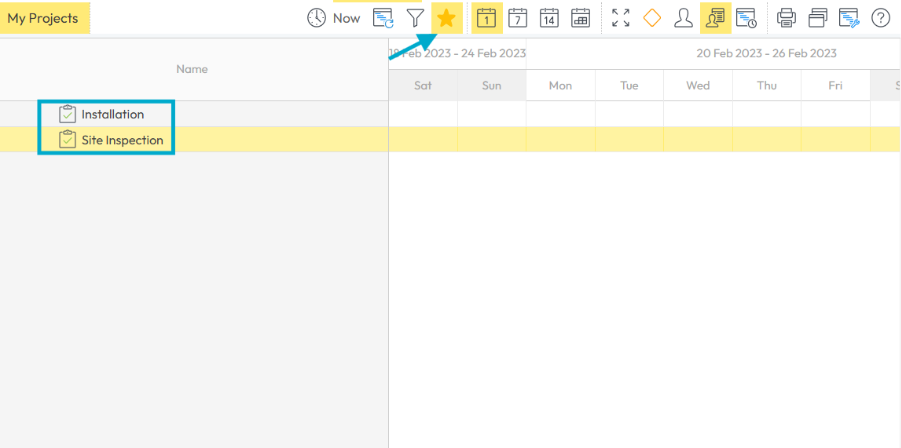This screenshot has height=448, width=901.
Task: Open the My Projects tab
Action: [x=44, y=18]
